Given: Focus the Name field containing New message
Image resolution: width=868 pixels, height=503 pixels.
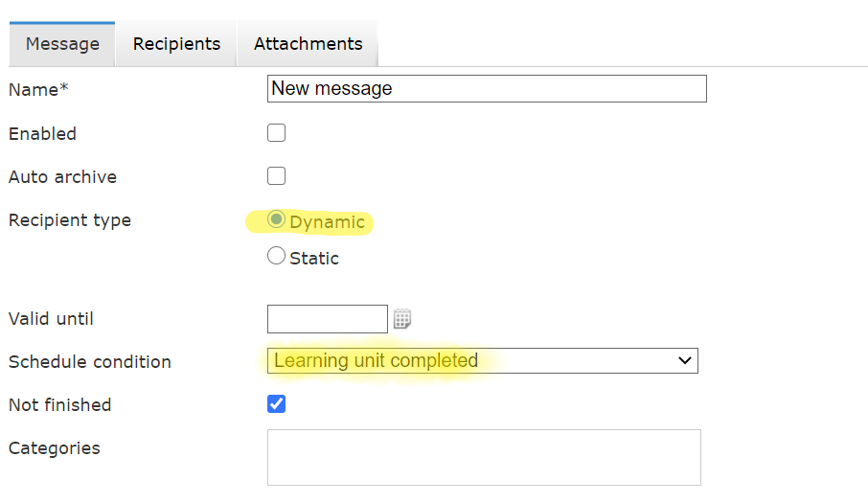Looking at the screenshot, I should pos(487,88).
